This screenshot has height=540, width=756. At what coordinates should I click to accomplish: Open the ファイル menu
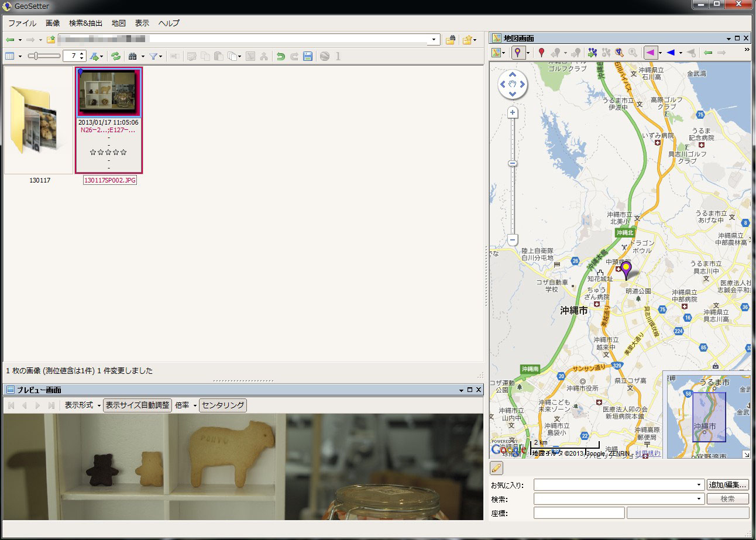coord(22,23)
